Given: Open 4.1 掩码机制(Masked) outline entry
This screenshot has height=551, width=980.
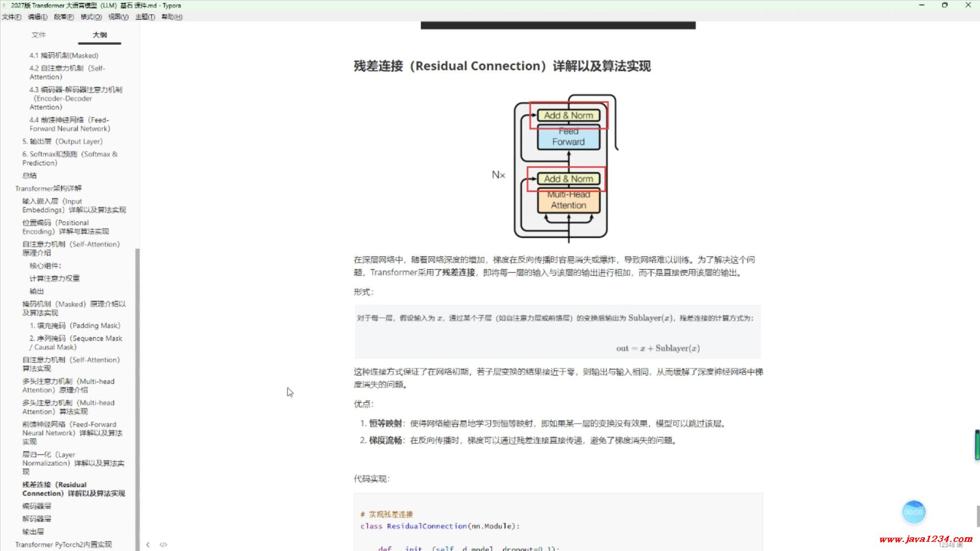Looking at the screenshot, I should tap(64, 55).
